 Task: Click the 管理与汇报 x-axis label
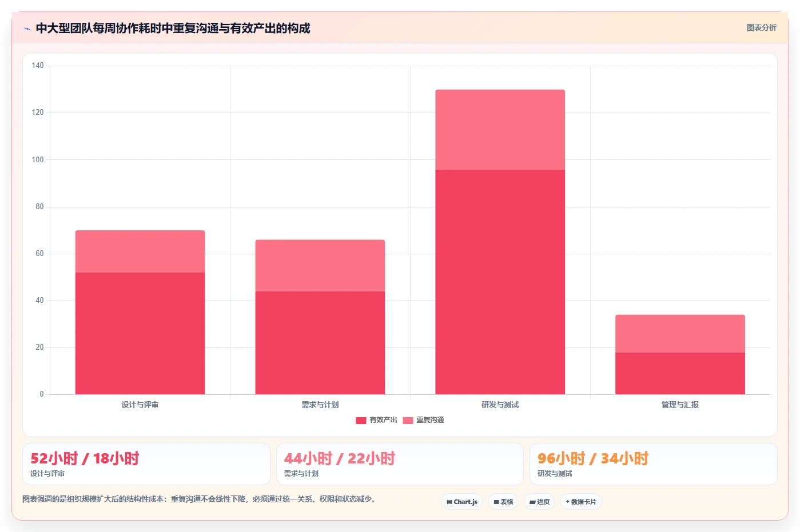pyautogui.click(x=680, y=405)
